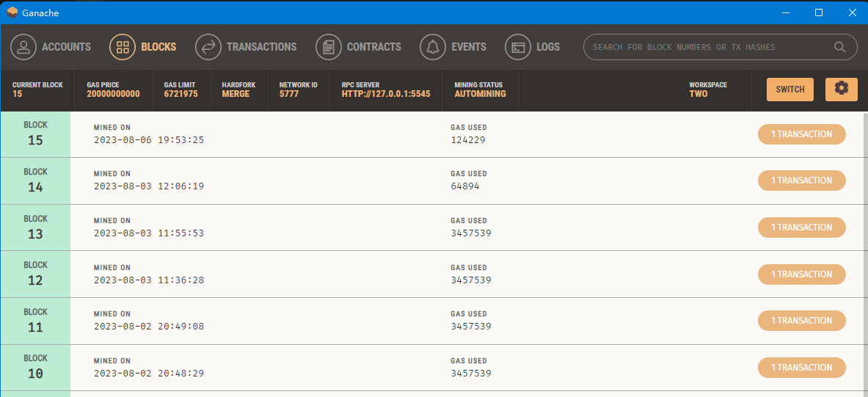Click the Gas Price value 20000000000
This screenshot has width=868, height=397.
pyautogui.click(x=114, y=94)
